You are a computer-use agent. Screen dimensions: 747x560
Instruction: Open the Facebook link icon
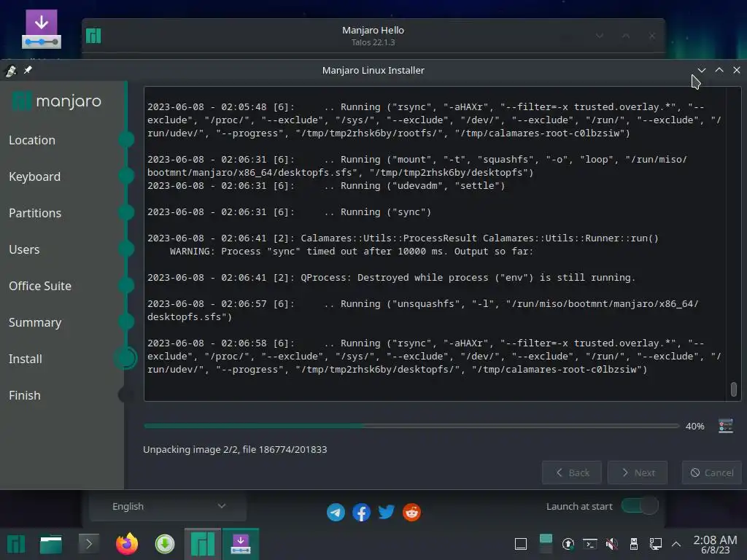point(361,513)
